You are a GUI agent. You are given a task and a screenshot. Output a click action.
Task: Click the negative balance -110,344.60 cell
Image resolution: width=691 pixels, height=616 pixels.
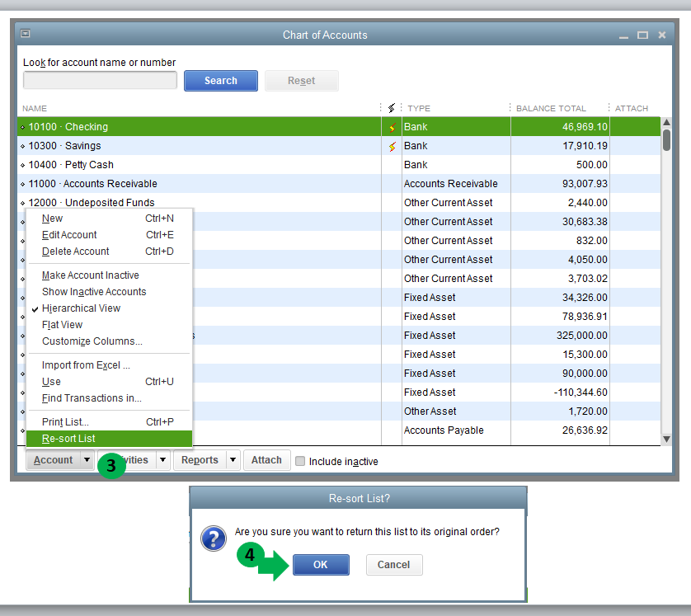[560, 393]
